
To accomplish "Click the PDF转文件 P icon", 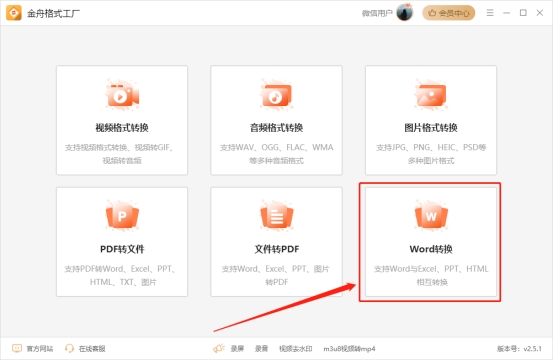I will click(x=122, y=216).
